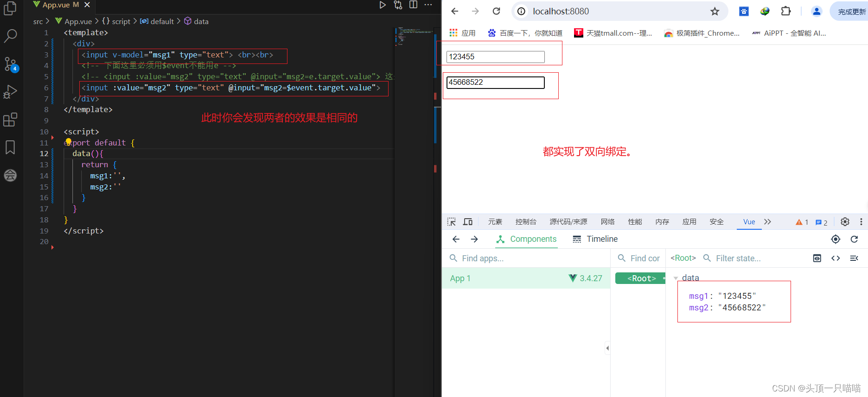Viewport: 868px width, 397px height.
Task: Click the select component target icon
Action: tap(836, 239)
